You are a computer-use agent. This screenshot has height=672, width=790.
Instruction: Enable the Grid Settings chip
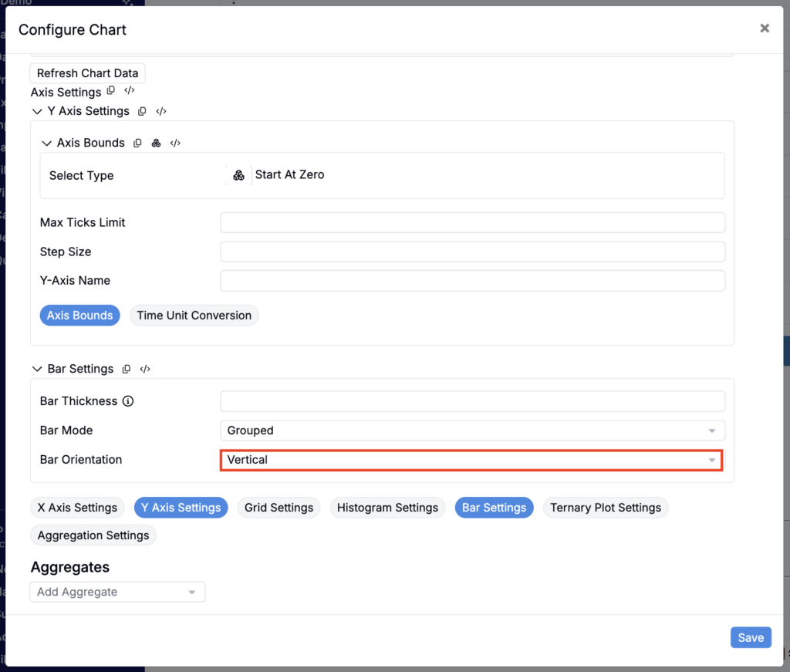click(x=279, y=508)
